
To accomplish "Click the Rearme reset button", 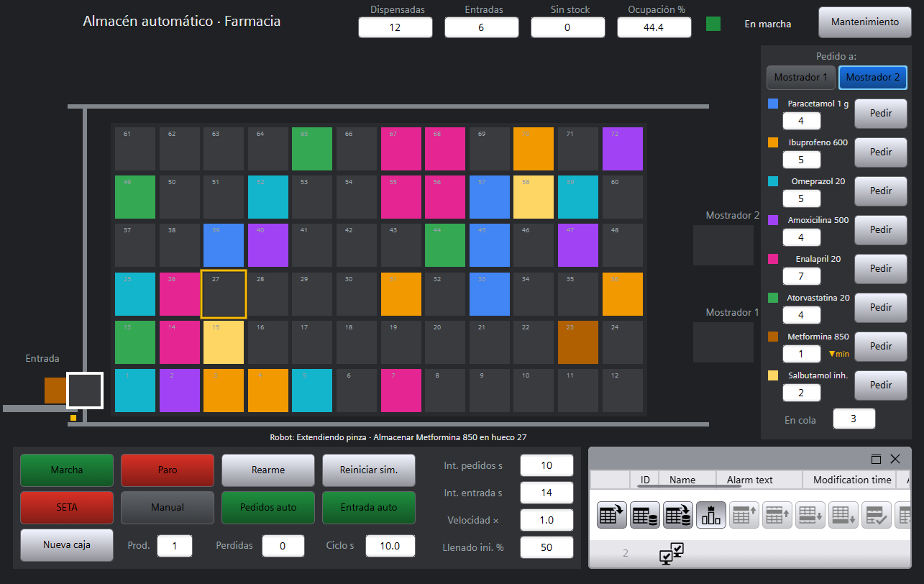I will point(268,470).
